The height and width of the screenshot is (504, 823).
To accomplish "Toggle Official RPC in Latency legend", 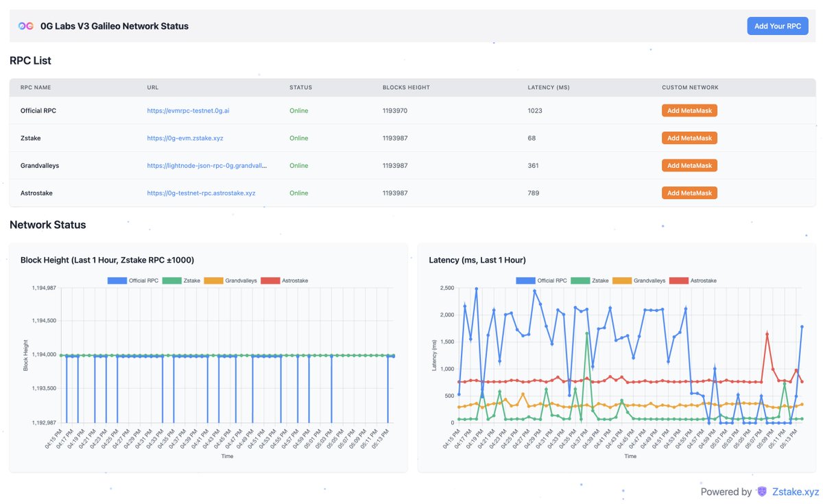I will pyautogui.click(x=540, y=280).
